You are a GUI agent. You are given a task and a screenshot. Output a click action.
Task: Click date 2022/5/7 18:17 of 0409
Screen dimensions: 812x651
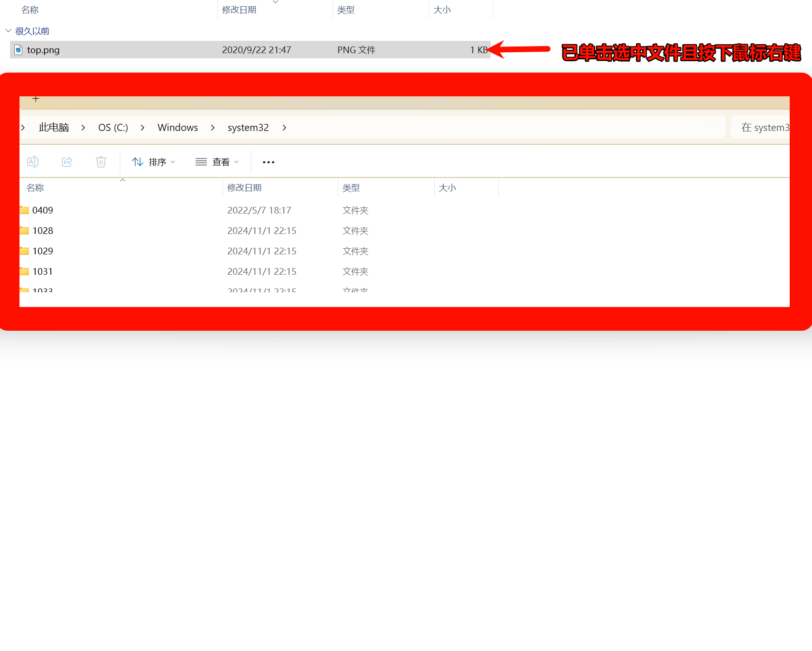tap(259, 210)
